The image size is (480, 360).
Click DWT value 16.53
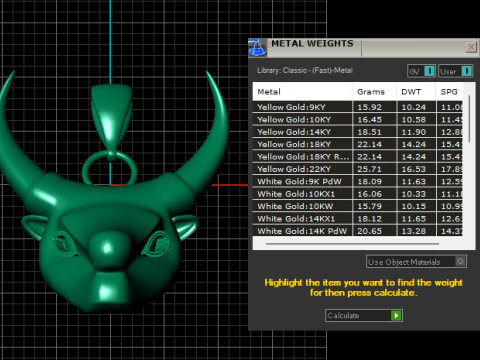pos(413,169)
